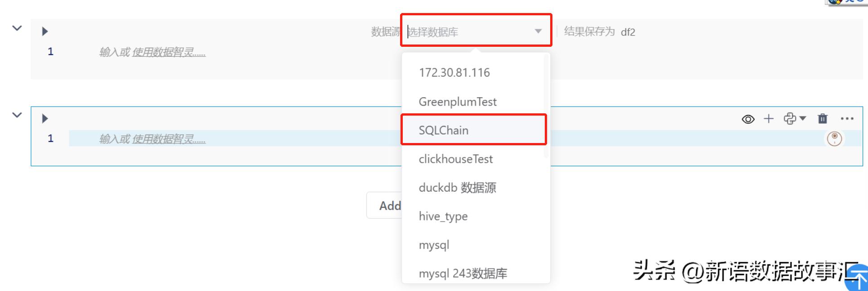Choose GreenplumTest from the database list
Screen dimensions: 868x291
pos(458,102)
